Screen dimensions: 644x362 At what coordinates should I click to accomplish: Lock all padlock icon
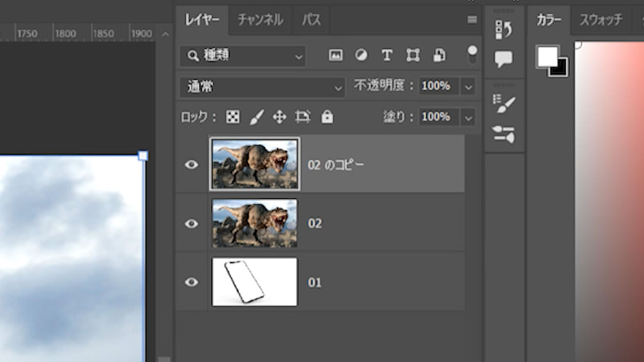[x=327, y=117]
